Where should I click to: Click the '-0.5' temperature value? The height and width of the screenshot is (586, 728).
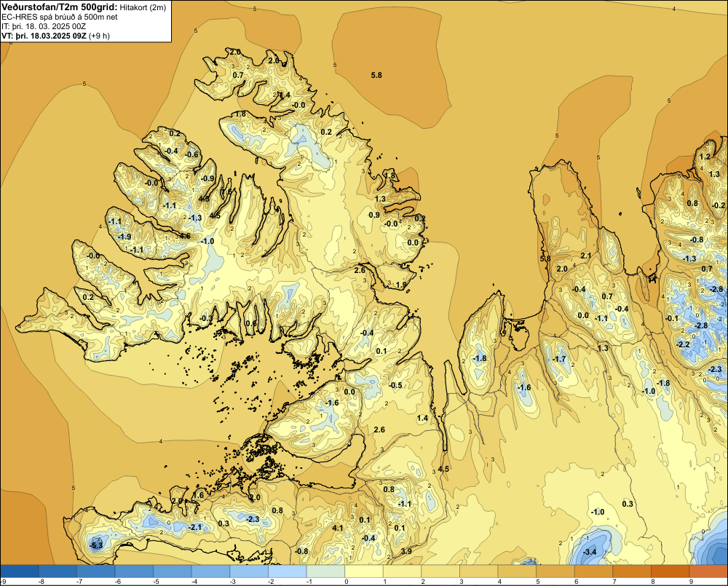[395, 385]
